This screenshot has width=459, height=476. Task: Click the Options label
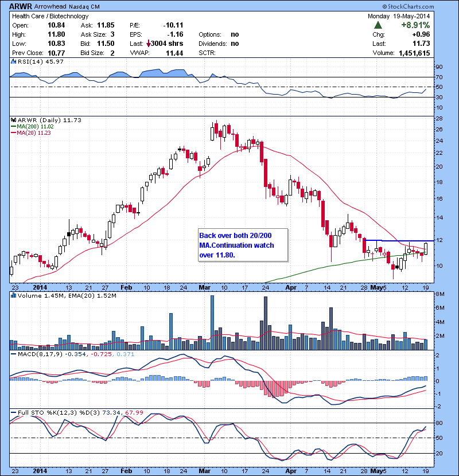[x=210, y=34]
